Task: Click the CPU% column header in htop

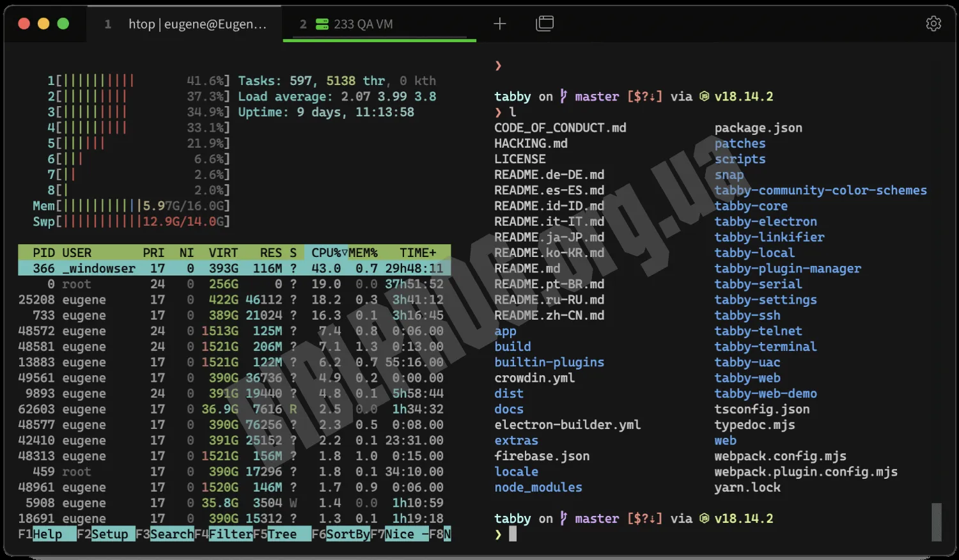Action: 326,253
